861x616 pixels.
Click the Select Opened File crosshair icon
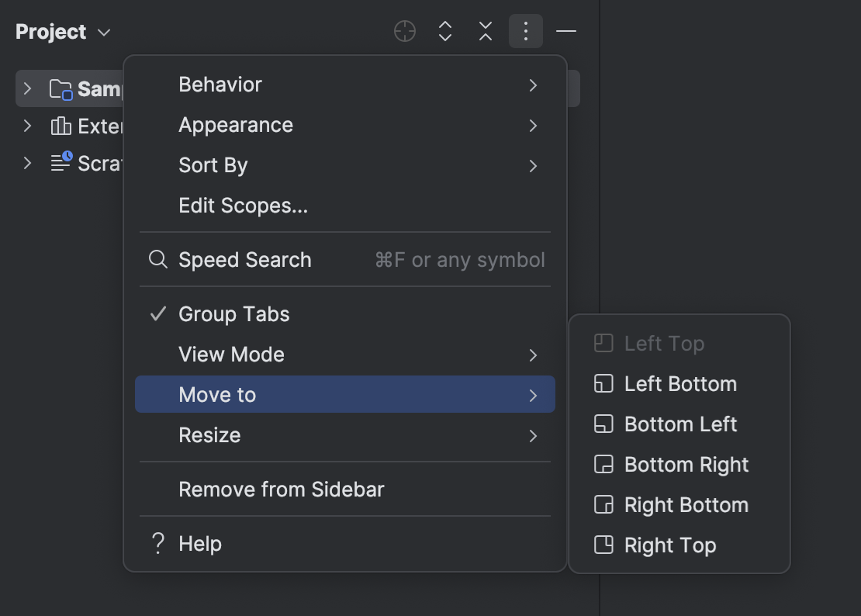point(404,31)
